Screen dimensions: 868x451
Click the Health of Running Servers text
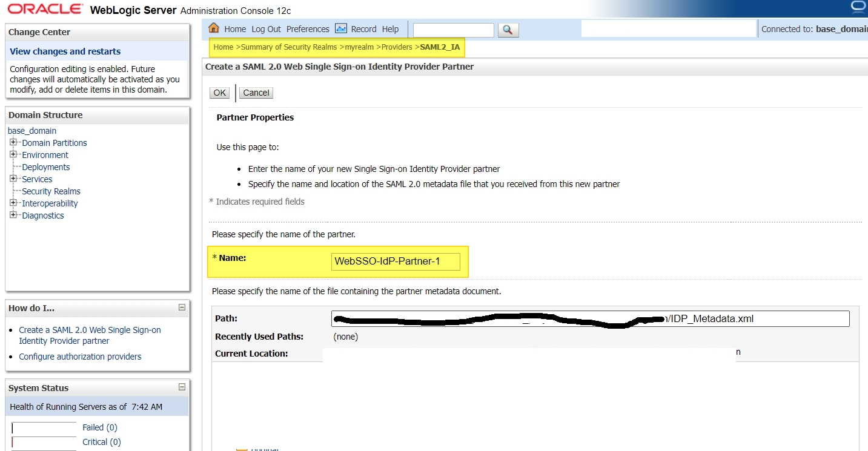tap(86, 407)
